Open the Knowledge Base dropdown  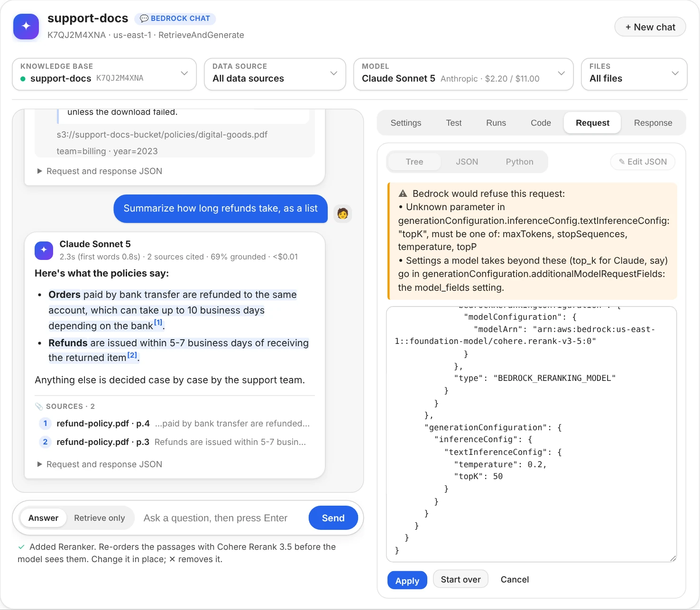(x=104, y=74)
